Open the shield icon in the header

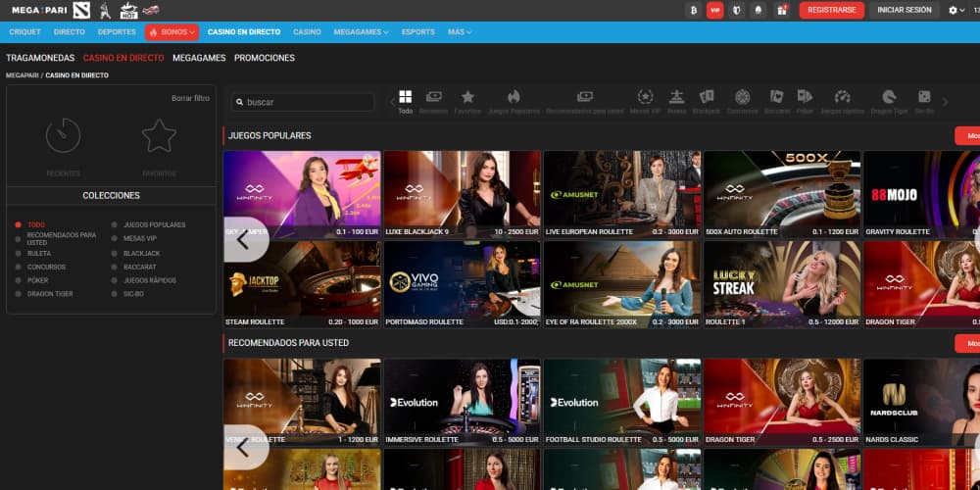[x=737, y=10]
